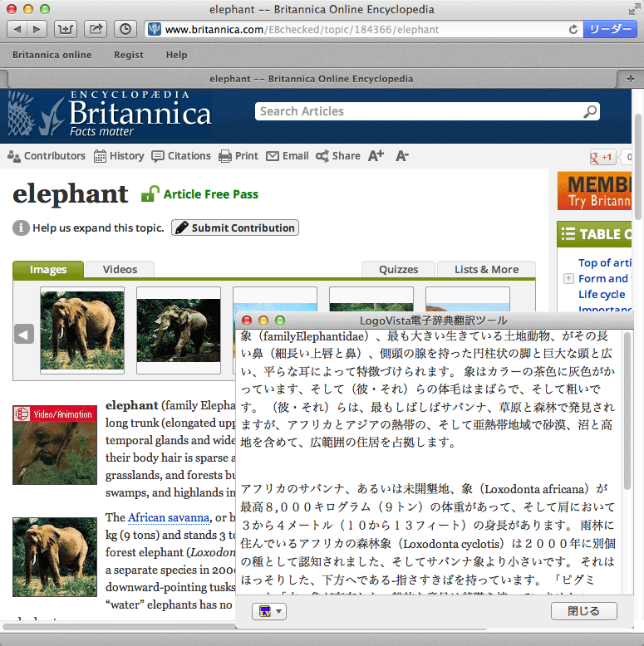Switch to the Videos tab
Viewport: 644px width, 646px height.
point(120,270)
